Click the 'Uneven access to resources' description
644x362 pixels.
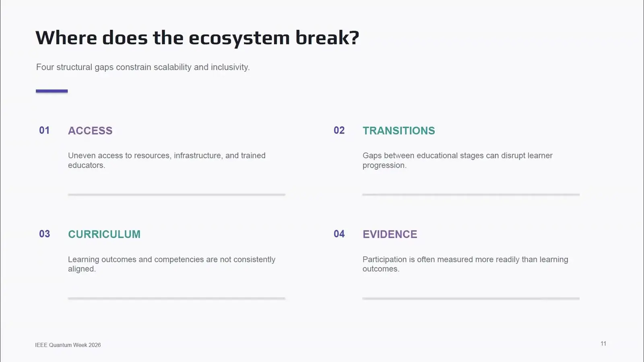[x=167, y=160]
